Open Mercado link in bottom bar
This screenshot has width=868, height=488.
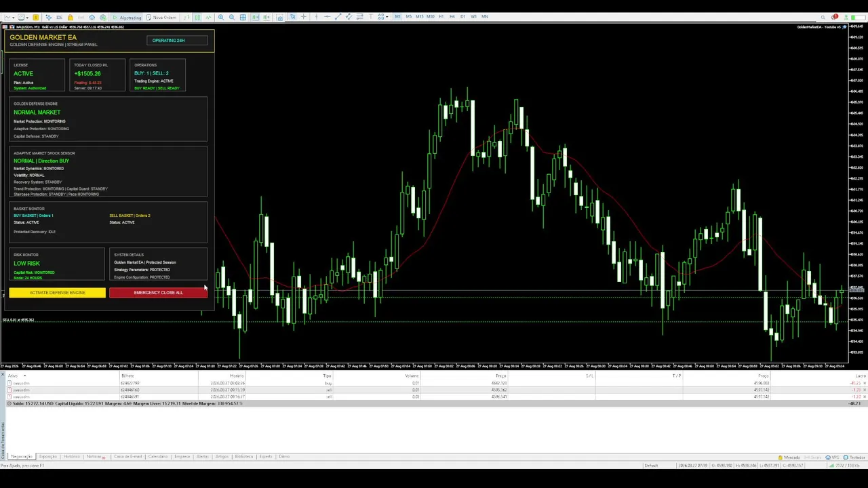click(x=788, y=457)
